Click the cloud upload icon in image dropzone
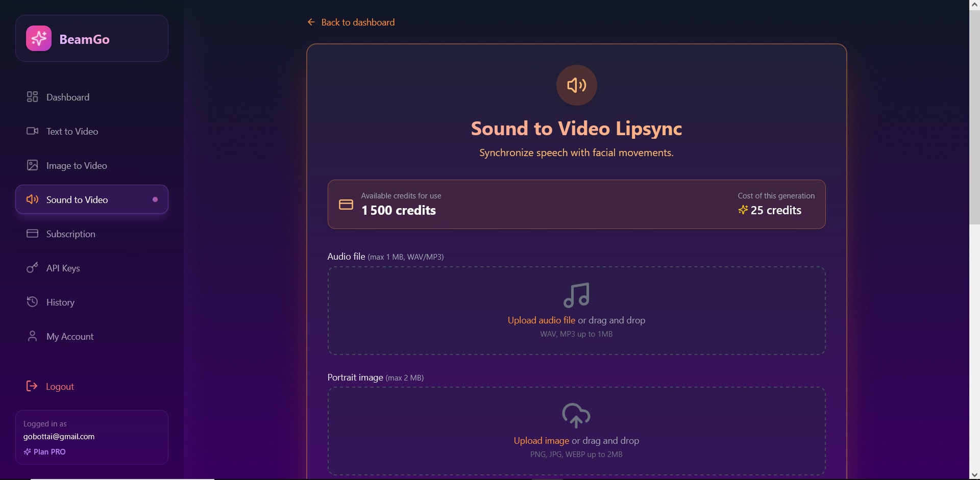980x480 pixels. [x=576, y=416]
